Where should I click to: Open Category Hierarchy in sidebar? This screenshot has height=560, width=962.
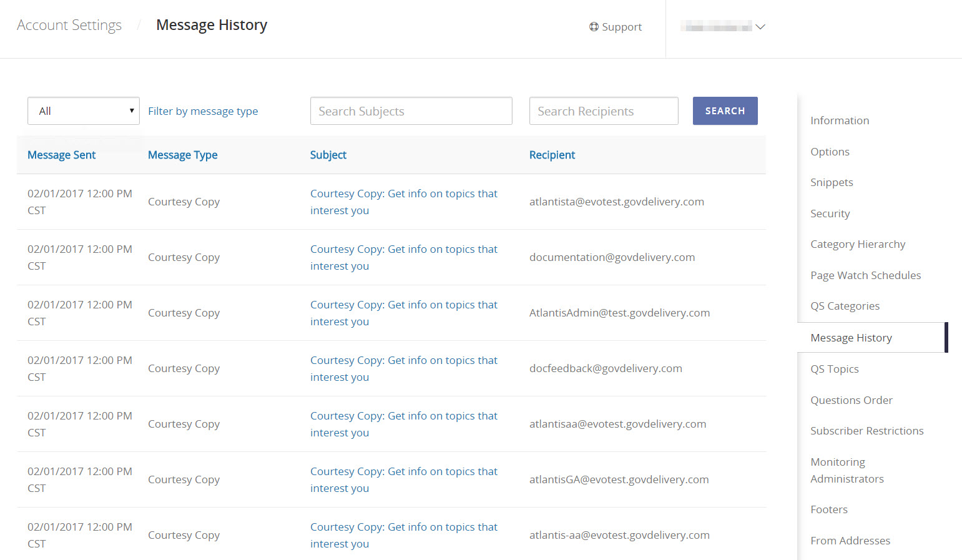coord(857,244)
